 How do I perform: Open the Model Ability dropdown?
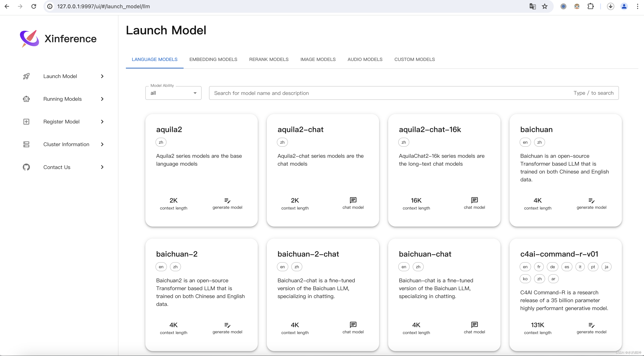pos(173,93)
